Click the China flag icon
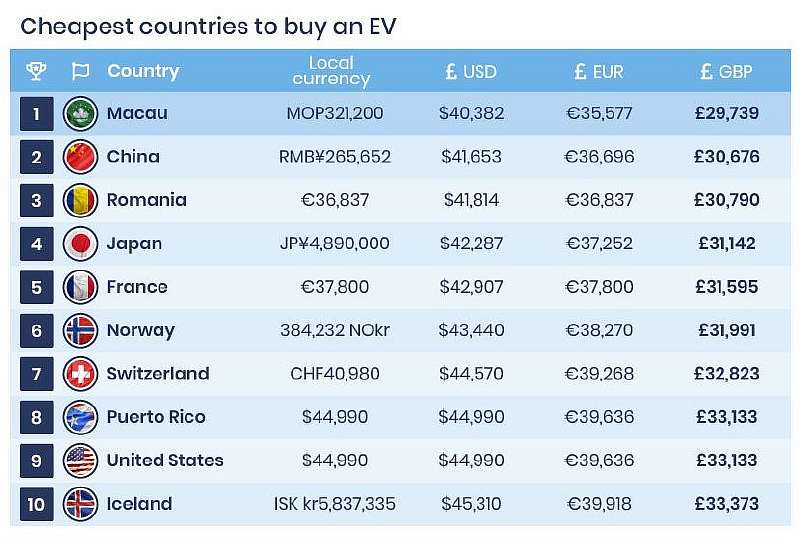Viewport: 800px width, 542px height. pos(80,157)
